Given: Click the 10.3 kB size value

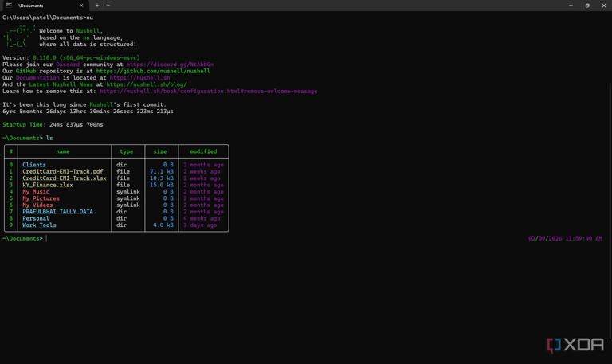Looking at the screenshot, I should (x=162, y=178).
